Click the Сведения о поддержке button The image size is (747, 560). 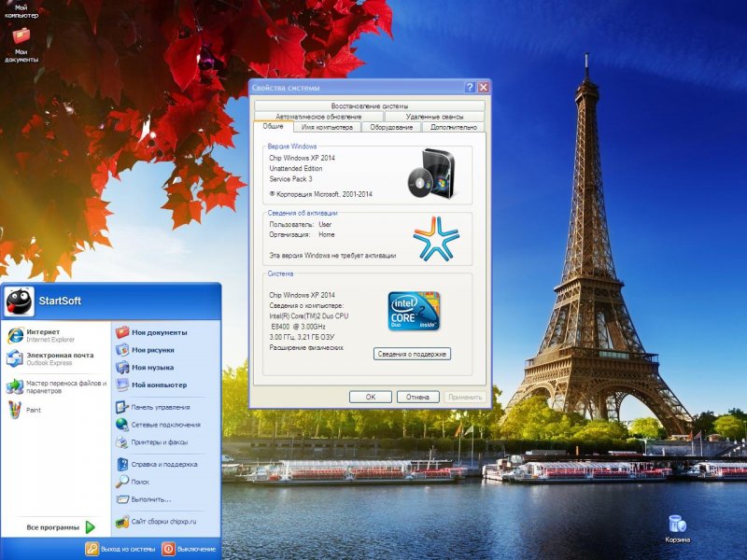[x=412, y=354]
